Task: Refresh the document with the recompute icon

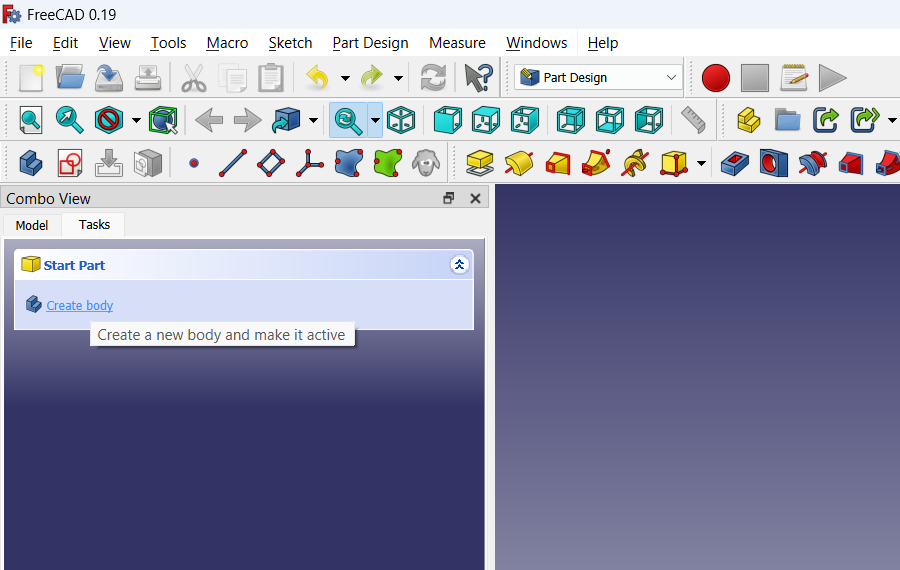Action: [x=433, y=77]
